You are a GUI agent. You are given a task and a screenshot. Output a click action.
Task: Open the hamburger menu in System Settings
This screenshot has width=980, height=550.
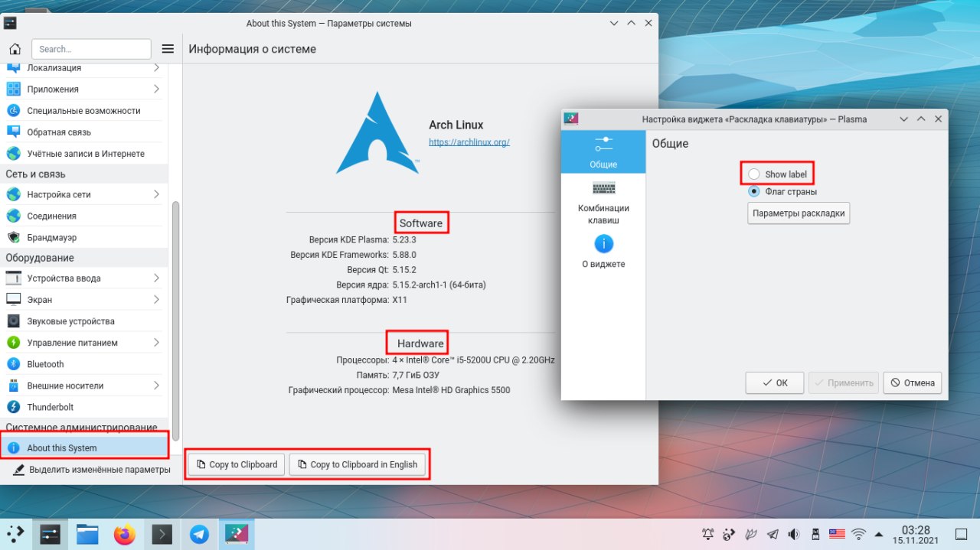point(168,49)
